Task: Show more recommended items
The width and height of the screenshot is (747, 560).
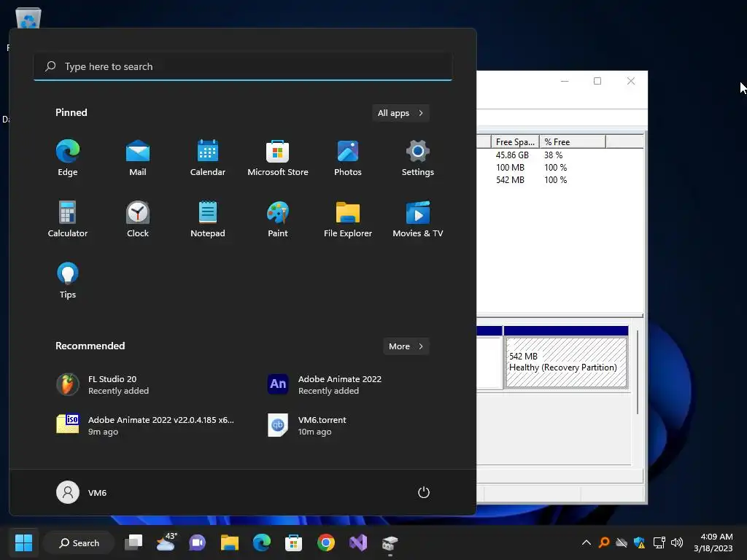Action: pos(406,346)
